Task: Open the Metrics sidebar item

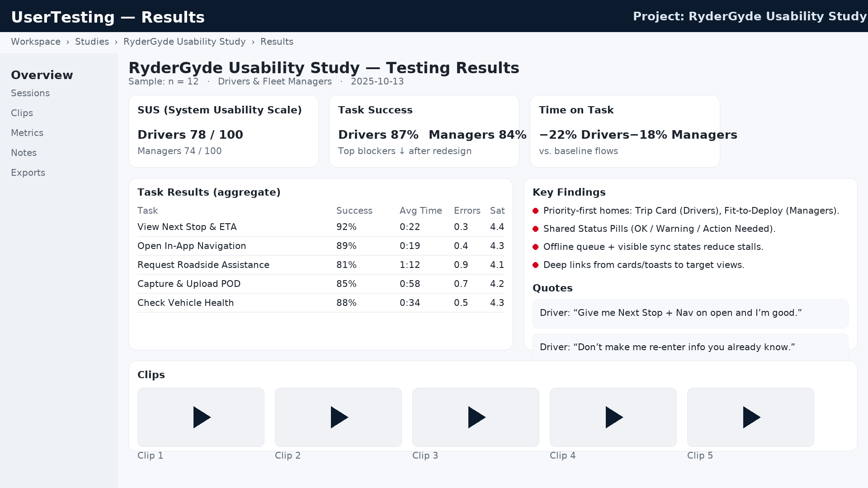Action: pyautogui.click(x=27, y=133)
